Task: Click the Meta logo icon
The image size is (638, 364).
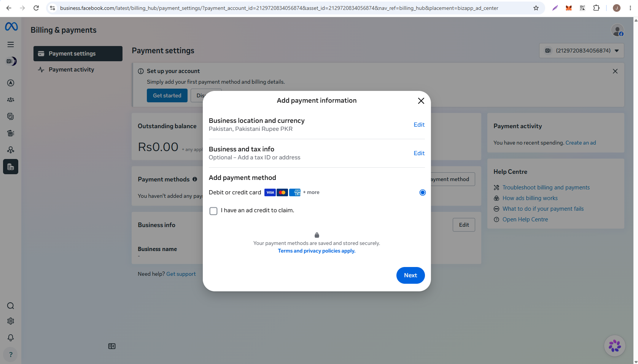Action: click(x=11, y=26)
